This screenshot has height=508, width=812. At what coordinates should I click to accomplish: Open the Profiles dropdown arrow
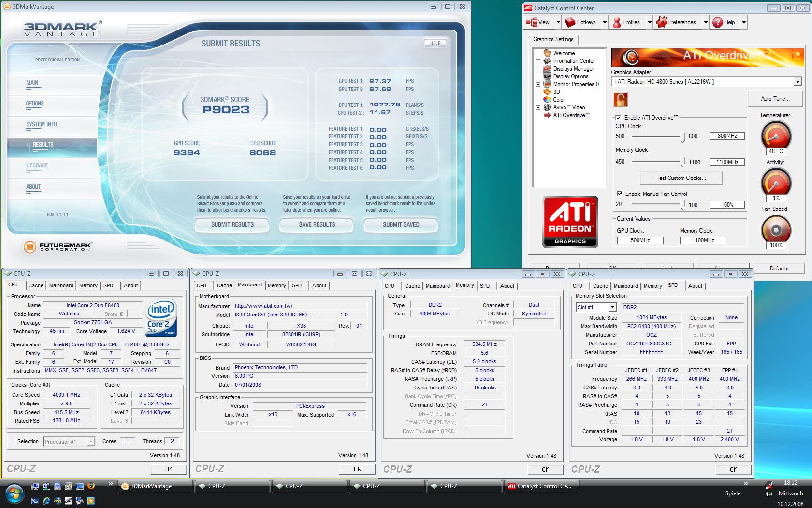point(649,22)
